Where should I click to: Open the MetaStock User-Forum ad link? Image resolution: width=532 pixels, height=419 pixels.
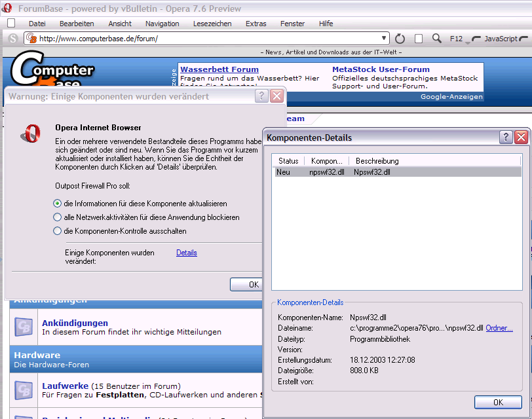point(381,69)
